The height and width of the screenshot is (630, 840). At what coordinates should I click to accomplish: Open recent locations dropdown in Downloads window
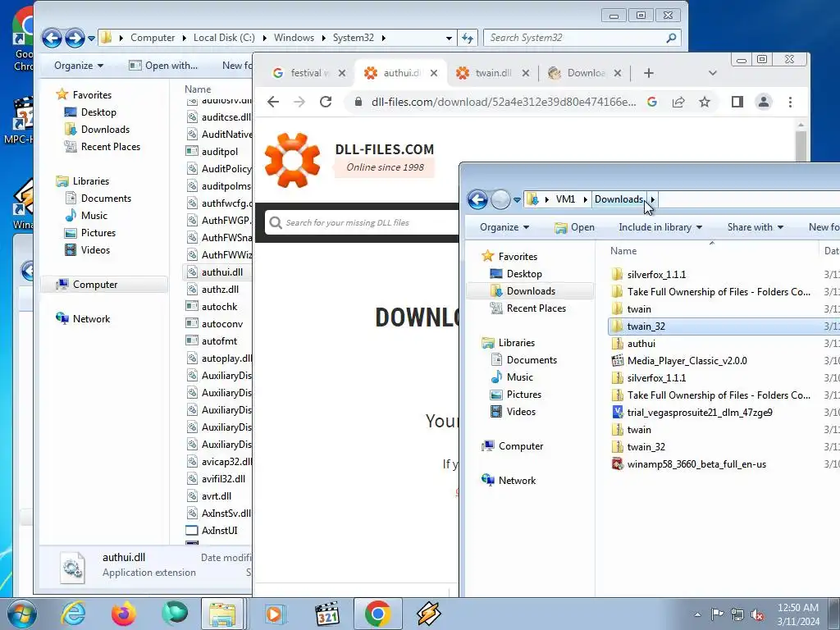[x=517, y=200]
